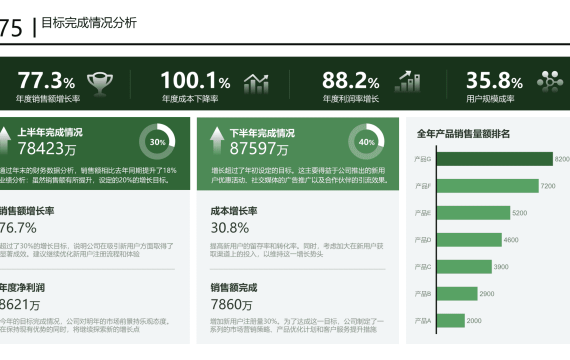Viewport: 570px width, 360px height.
Task: Select the 全年产品销售量额排名 chart title
Action: 463,134
